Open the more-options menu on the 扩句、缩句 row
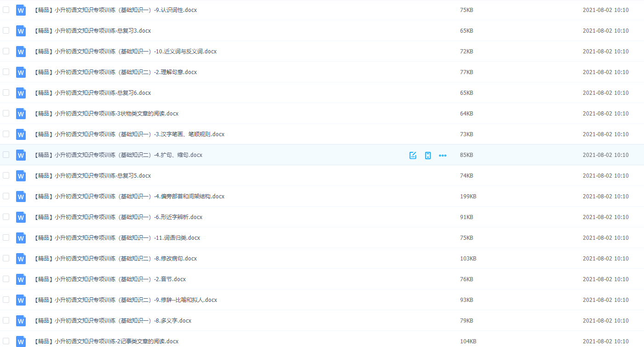This screenshot has height=347, width=644. click(443, 155)
